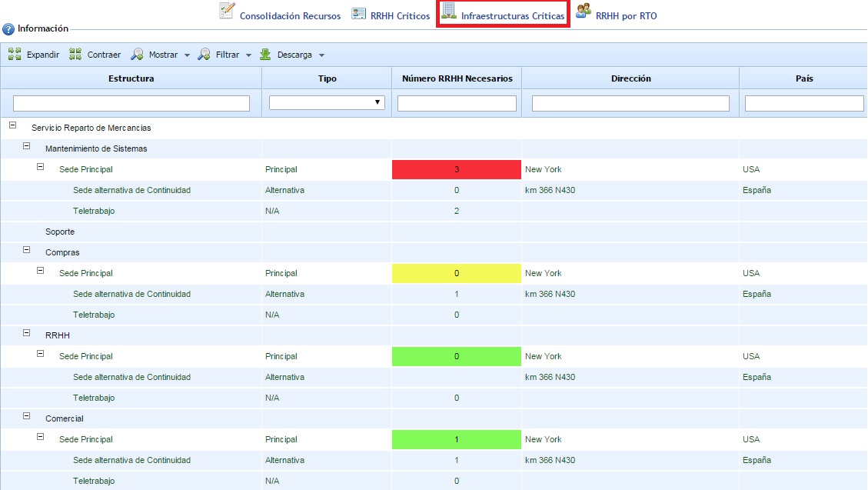Sort by the Dirección column header
868x490 pixels.
click(x=630, y=78)
